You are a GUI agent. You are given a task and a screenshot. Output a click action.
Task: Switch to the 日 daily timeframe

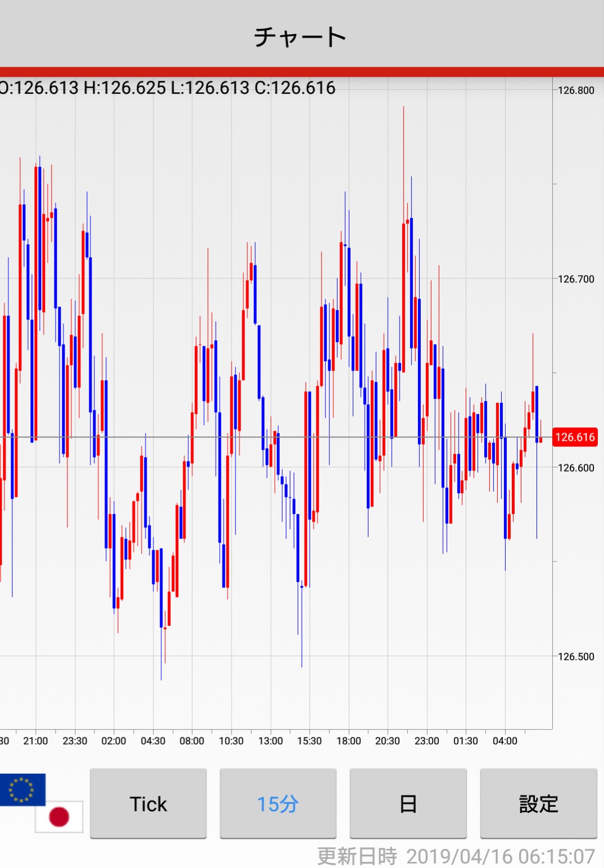tap(408, 804)
